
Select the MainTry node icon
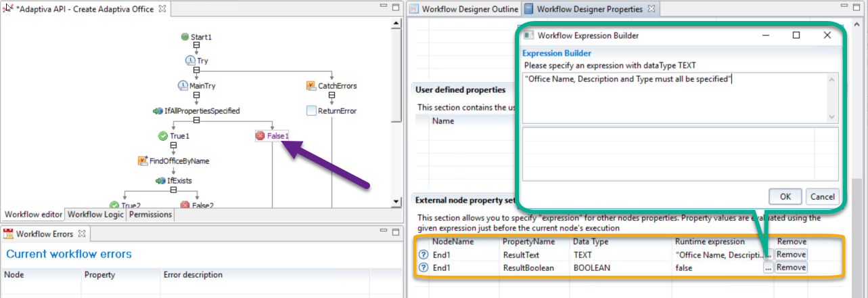click(x=183, y=86)
